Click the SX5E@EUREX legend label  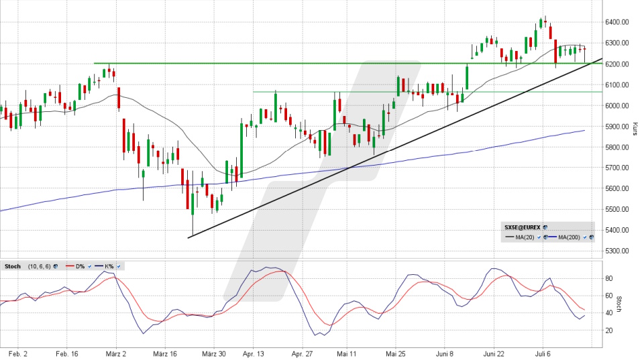pos(523,227)
